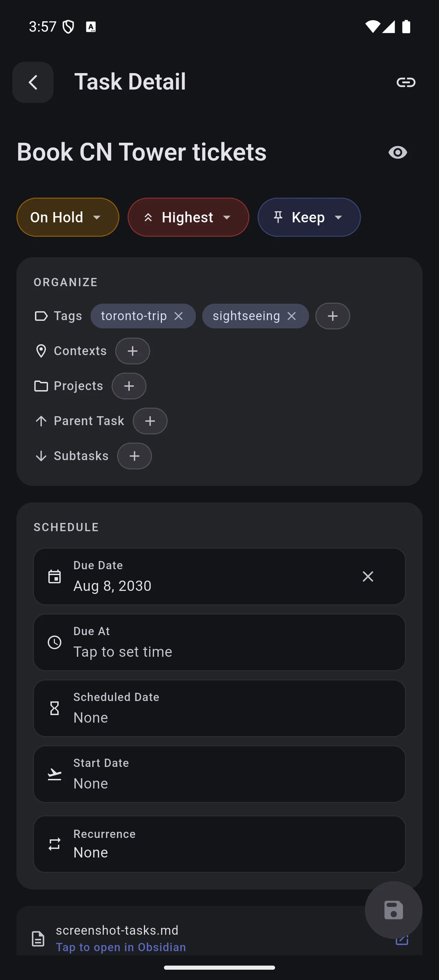Viewport: 439px width, 980px height.
Task: Toggle the eye visibility icon
Action: tap(398, 153)
